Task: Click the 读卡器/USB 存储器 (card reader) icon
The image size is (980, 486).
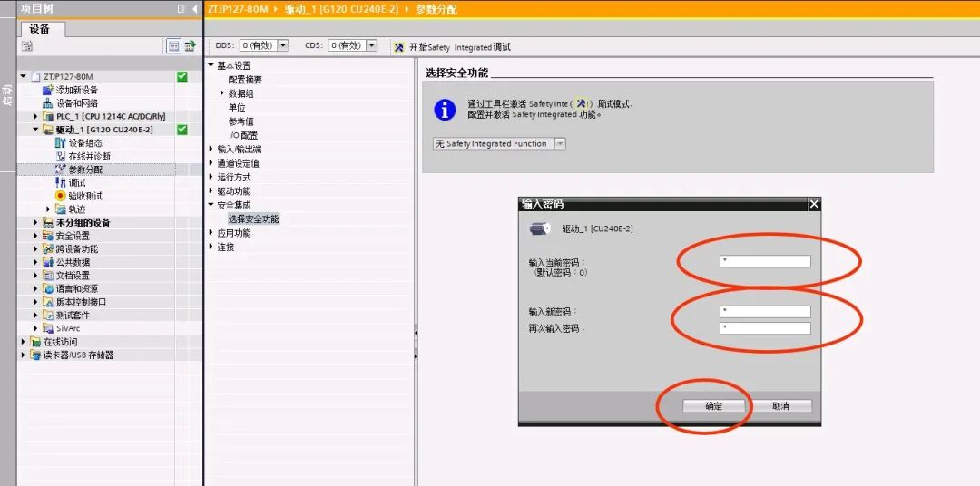Action: [35, 355]
